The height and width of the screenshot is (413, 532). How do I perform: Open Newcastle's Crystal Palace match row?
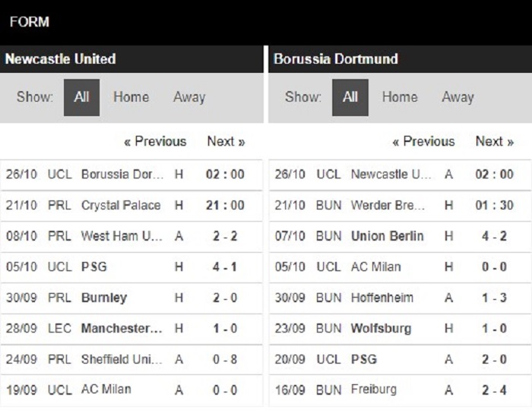coord(131,205)
